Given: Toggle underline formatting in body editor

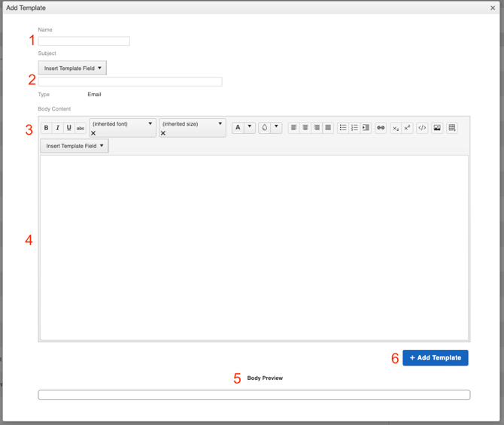Looking at the screenshot, I should click(x=68, y=128).
